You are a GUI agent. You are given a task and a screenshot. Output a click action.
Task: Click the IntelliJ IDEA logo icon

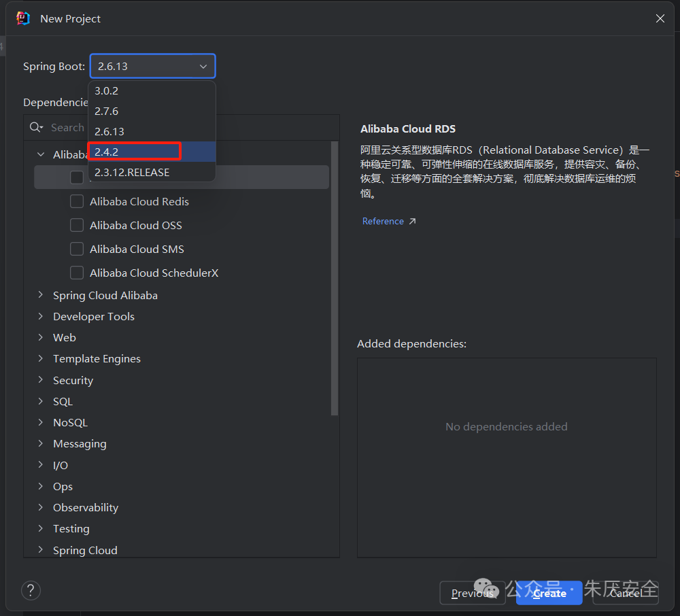pos(23,18)
